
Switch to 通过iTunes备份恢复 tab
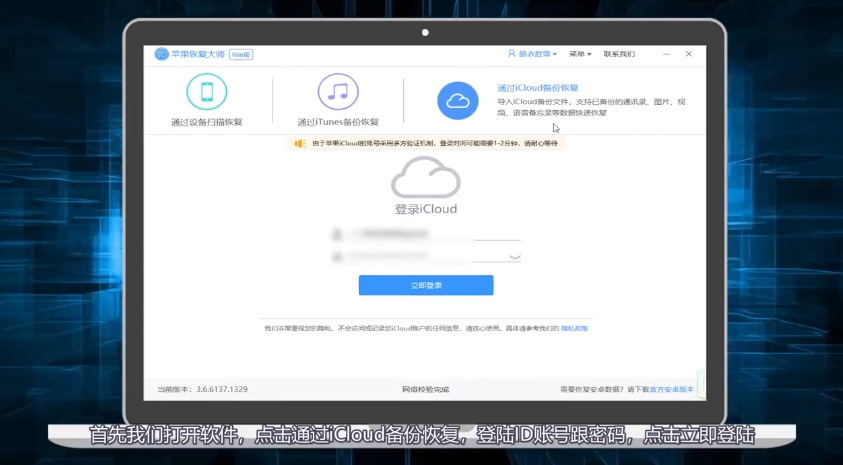(338, 101)
